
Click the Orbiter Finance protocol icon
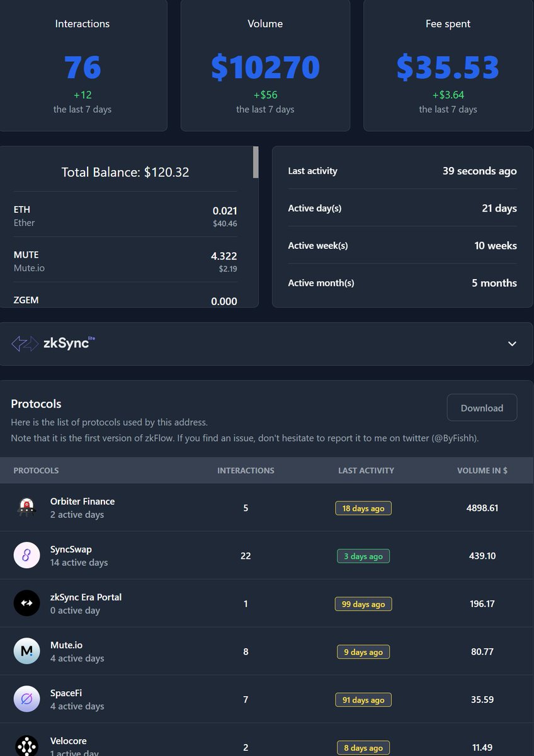[26, 508]
